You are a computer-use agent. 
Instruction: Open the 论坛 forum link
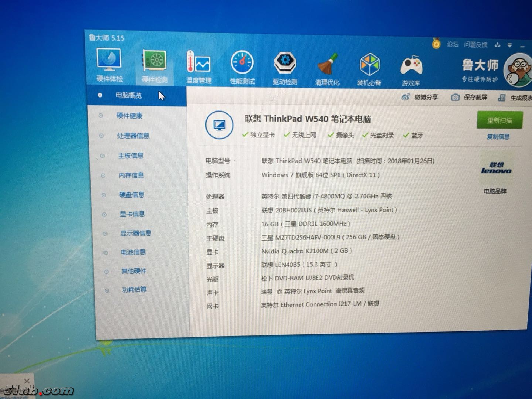tap(453, 44)
